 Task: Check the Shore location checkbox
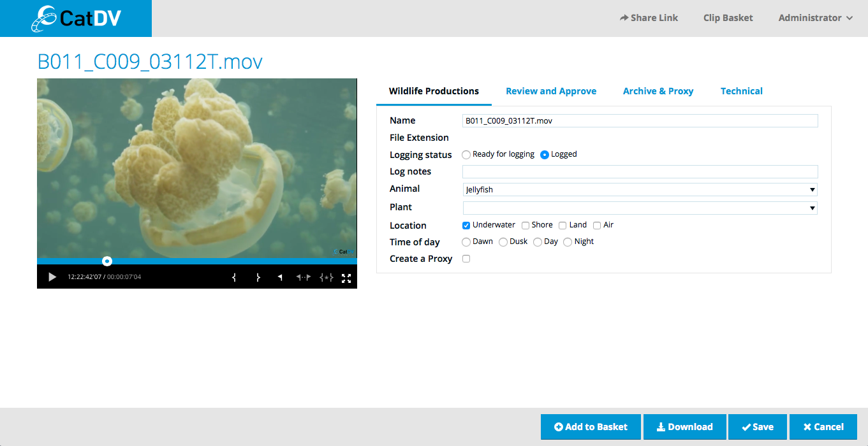(x=526, y=226)
